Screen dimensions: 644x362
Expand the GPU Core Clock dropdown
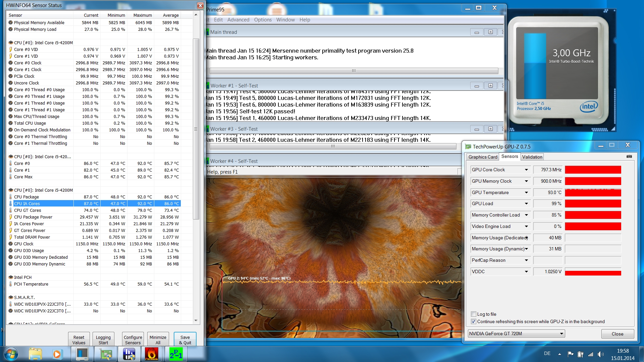[526, 170]
